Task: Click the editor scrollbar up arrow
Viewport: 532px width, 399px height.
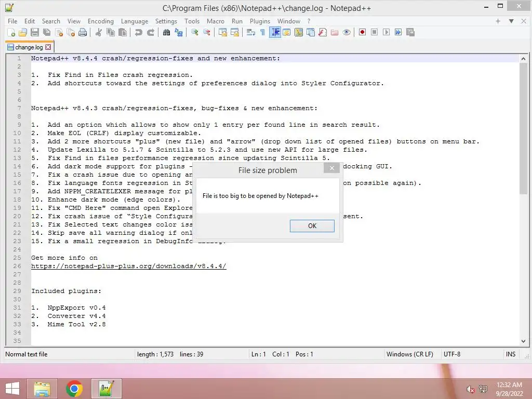Action: coord(523,59)
